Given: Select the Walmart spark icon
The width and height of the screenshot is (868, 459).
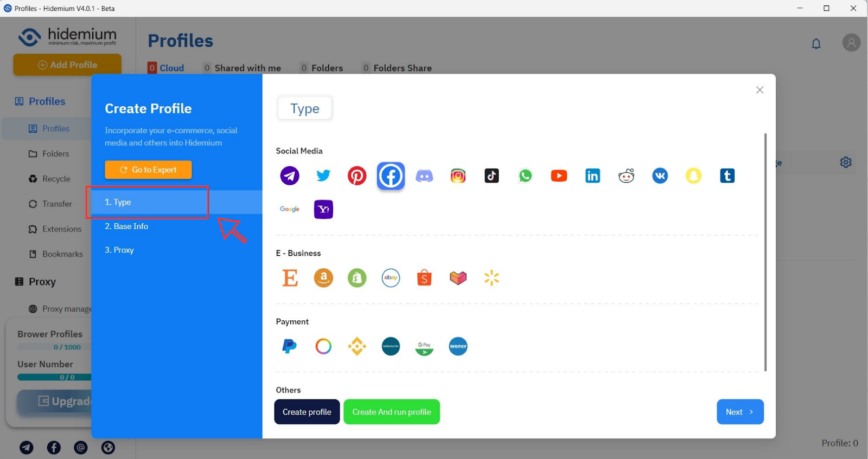Looking at the screenshot, I should 492,278.
